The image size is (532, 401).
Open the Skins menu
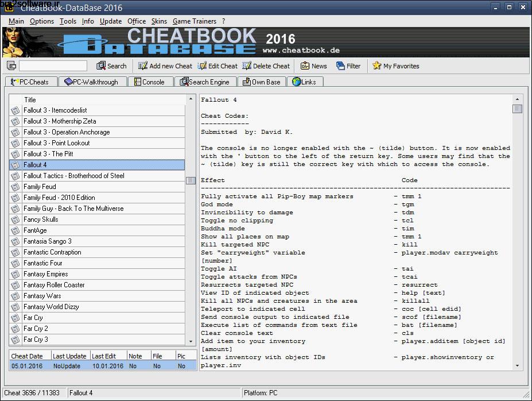[159, 21]
